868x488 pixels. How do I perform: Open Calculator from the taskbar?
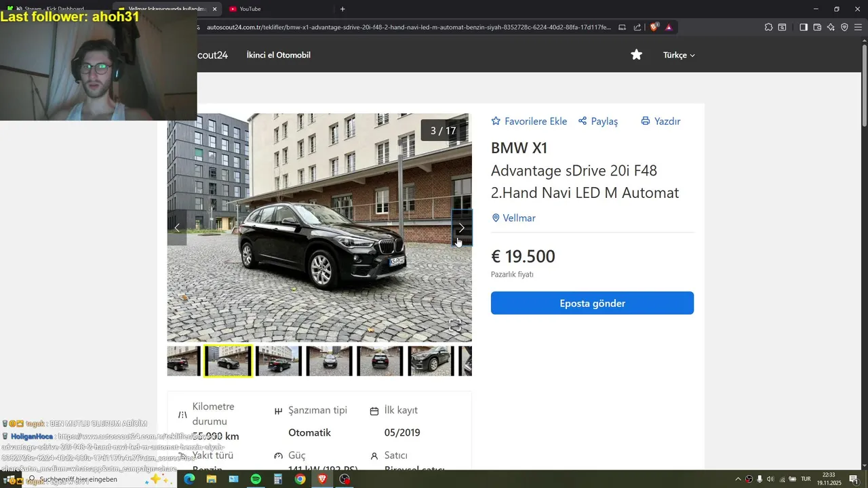coord(278,479)
